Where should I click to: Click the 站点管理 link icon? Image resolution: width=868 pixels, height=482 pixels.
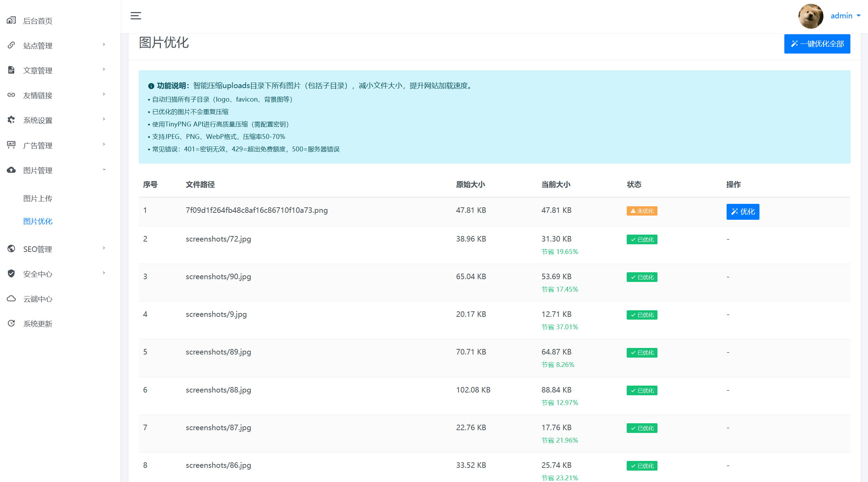pyautogui.click(x=11, y=45)
